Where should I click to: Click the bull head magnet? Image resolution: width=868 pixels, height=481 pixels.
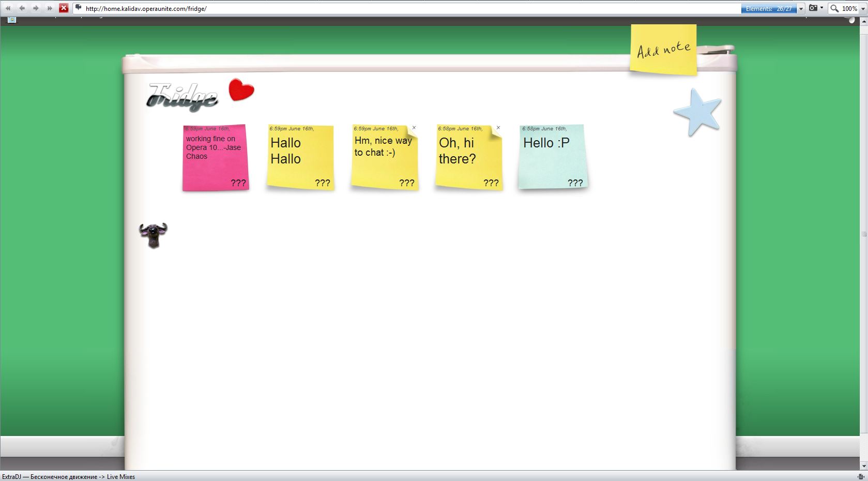154,235
